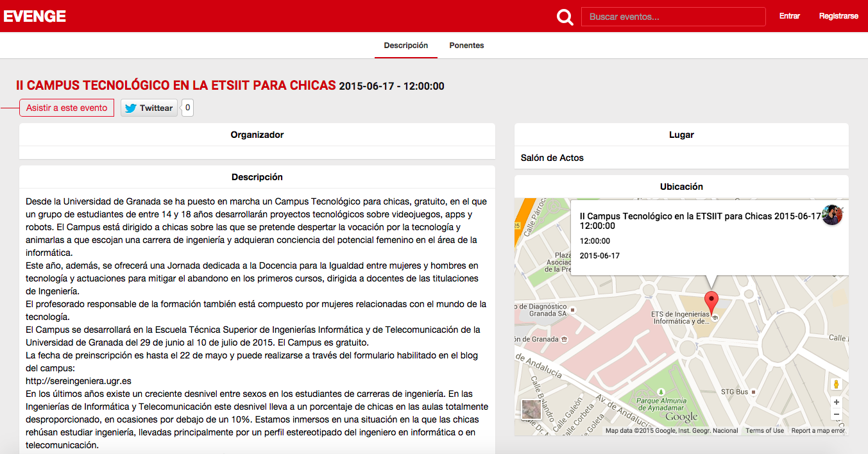Open the map Terms of Use
868x454 pixels.
pos(764,431)
